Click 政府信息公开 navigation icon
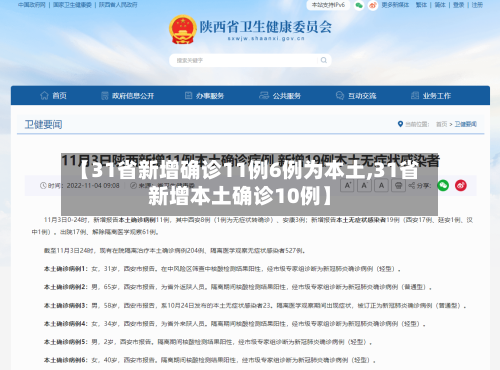Screen dimensions: 500x370 [105, 96]
